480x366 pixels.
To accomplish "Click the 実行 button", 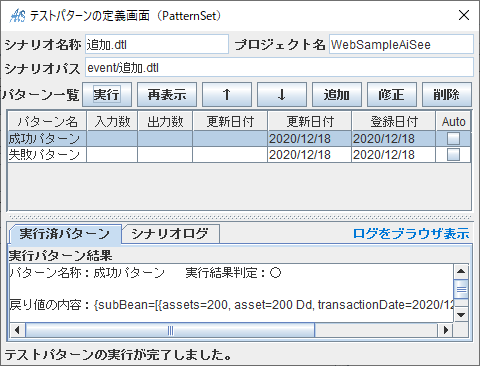I will click(107, 95).
